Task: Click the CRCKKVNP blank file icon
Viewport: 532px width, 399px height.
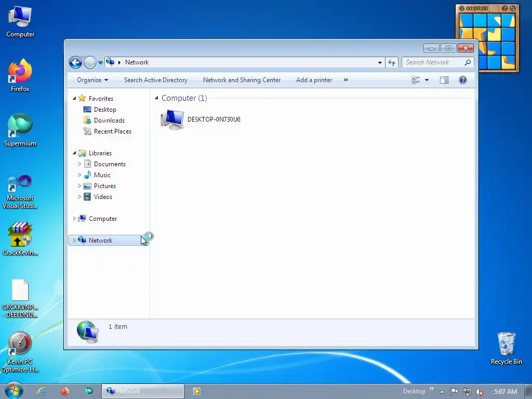Action: (x=20, y=299)
